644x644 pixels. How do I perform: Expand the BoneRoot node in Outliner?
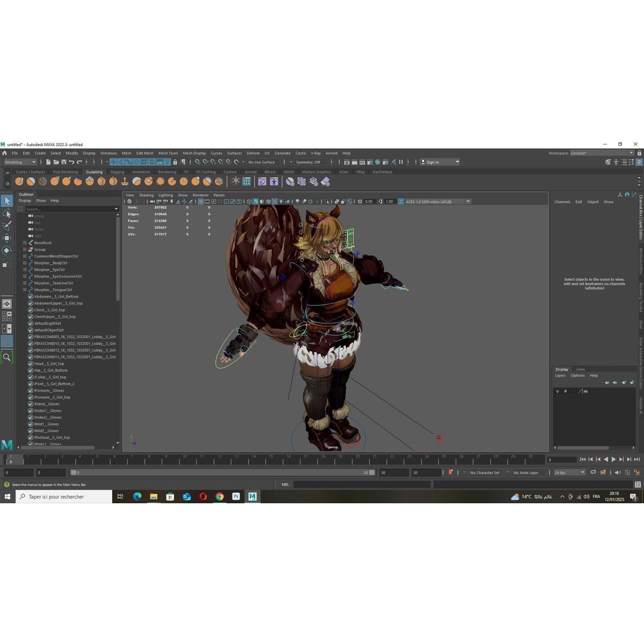click(x=24, y=243)
